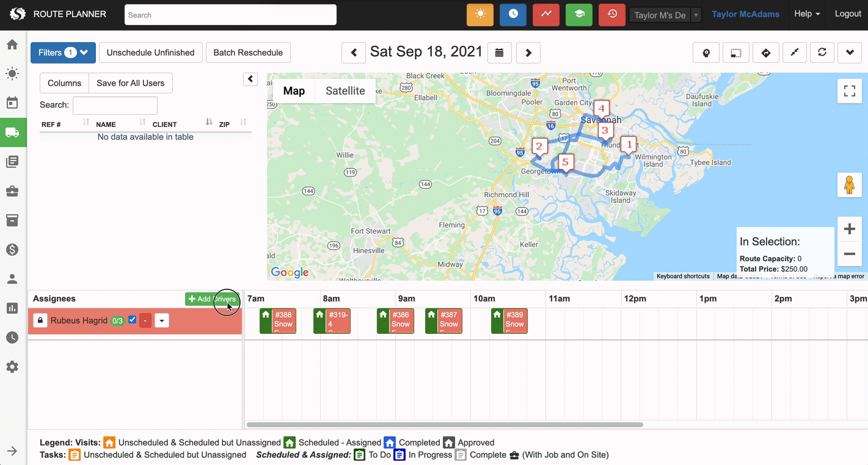Uncheck the Rubeus Hagrid checkbox
868x465 pixels.
pyautogui.click(x=133, y=320)
